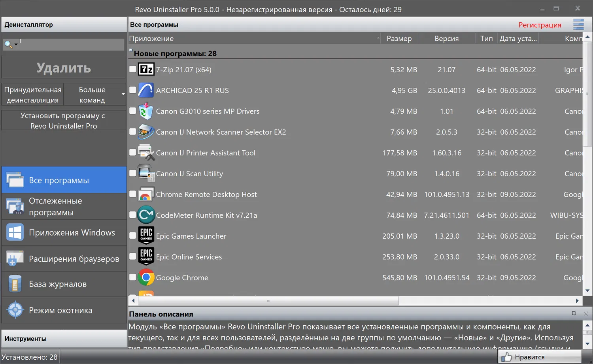Sort by the Приложение column header
Viewport: 593px width, 364px height.
254,39
